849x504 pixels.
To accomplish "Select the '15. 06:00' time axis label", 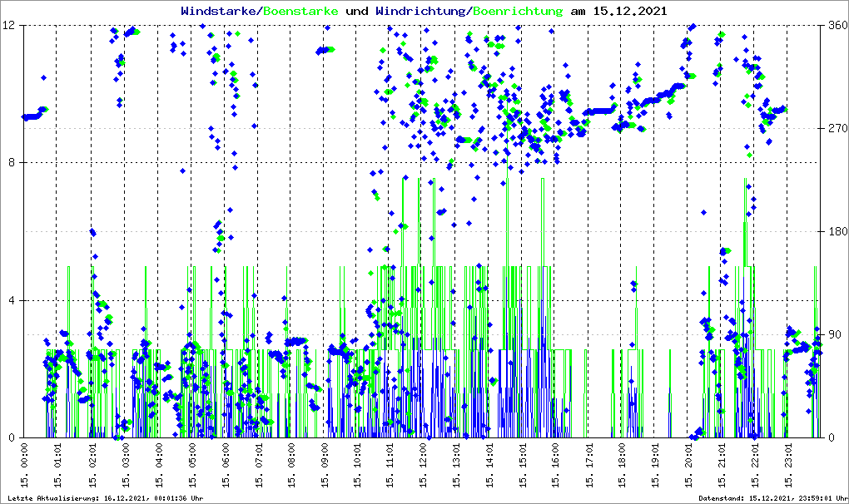I will pyautogui.click(x=225, y=467).
